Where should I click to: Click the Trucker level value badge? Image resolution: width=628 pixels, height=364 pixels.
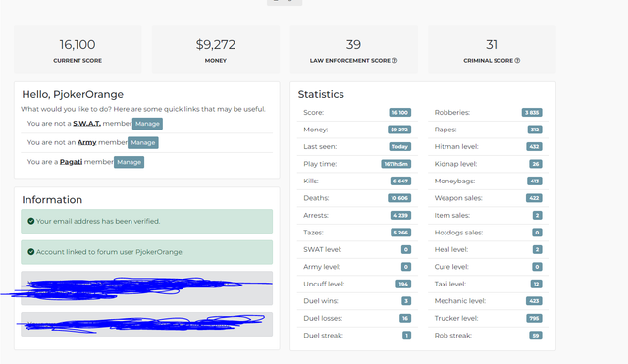tap(534, 318)
